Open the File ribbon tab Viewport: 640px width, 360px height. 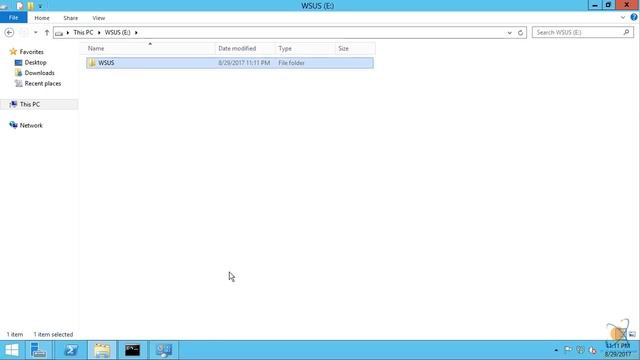click(13, 18)
